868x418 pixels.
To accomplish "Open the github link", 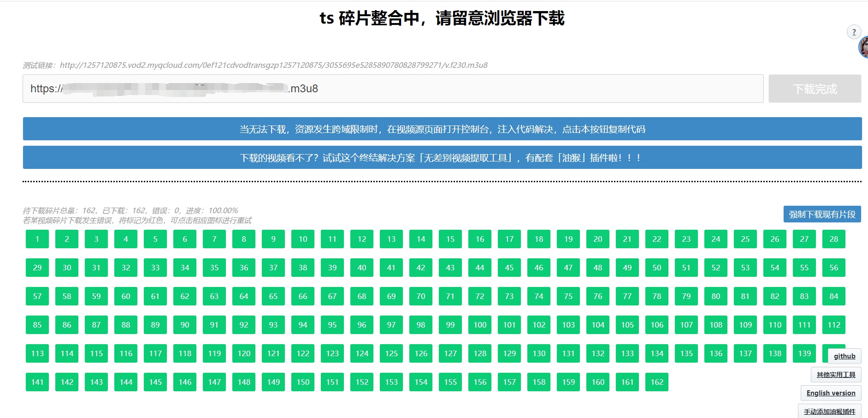I will (844, 356).
